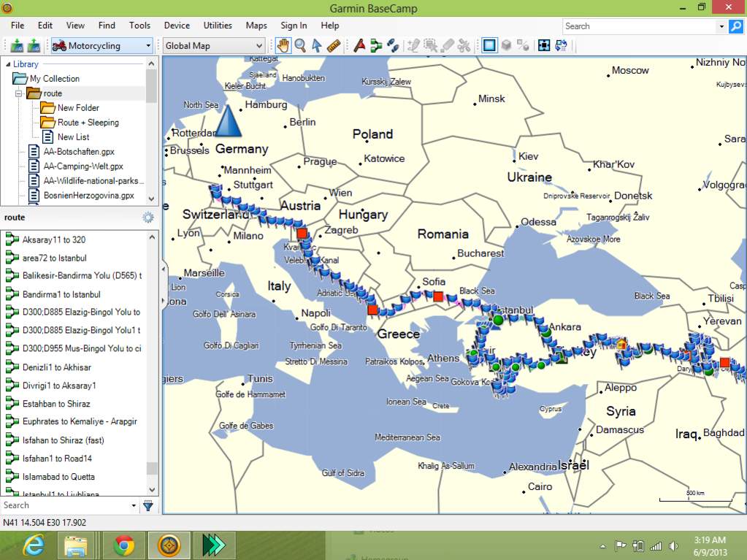
Task: Open the View menu
Action: coord(75,26)
